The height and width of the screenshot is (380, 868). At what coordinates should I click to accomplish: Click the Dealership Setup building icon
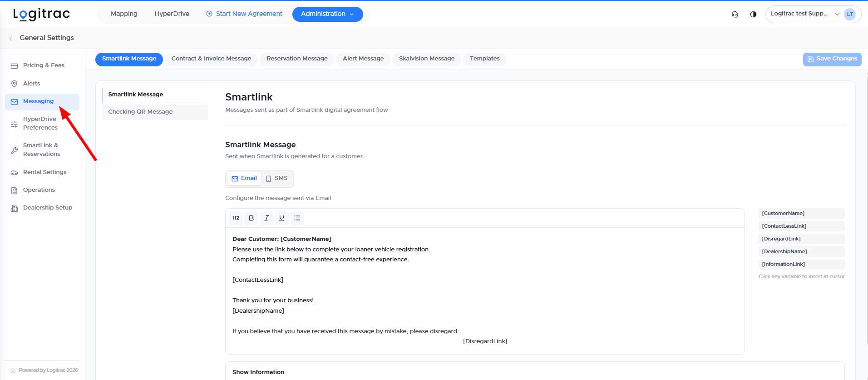click(x=14, y=208)
